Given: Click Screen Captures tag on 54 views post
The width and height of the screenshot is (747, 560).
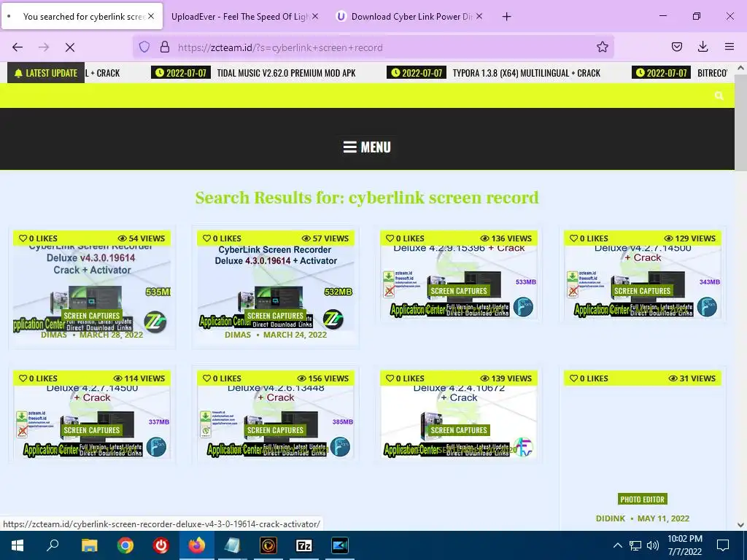Looking at the screenshot, I should (x=92, y=316).
